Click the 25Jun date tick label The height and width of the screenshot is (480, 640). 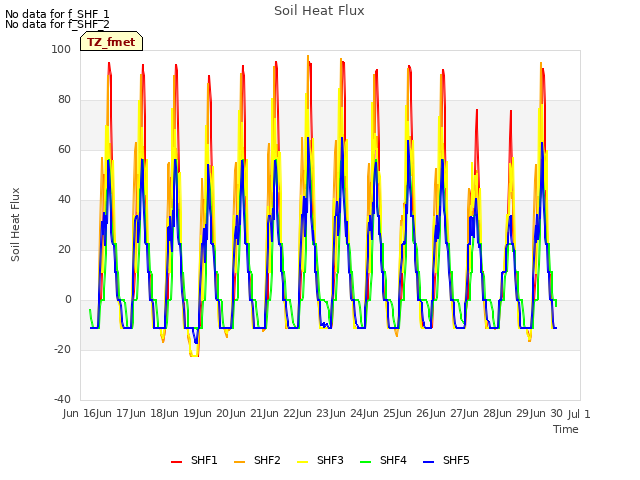pyautogui.click(x=398, y=413)
